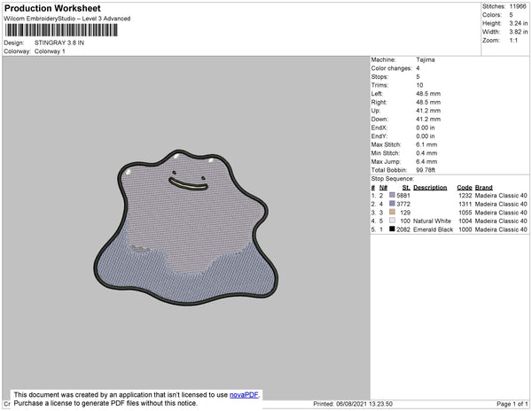
Task: Select design name 'STINGRAY 3.8 IN'
Action: click(x=59, y=43)
